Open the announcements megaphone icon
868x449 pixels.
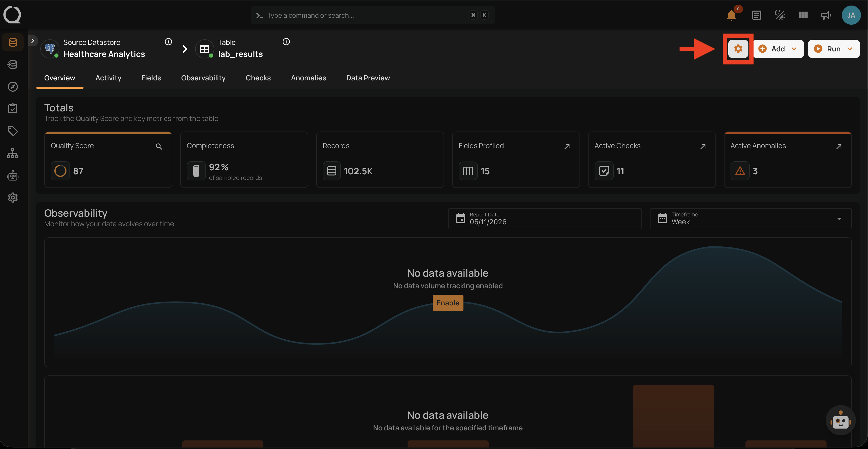click(826, 15)
